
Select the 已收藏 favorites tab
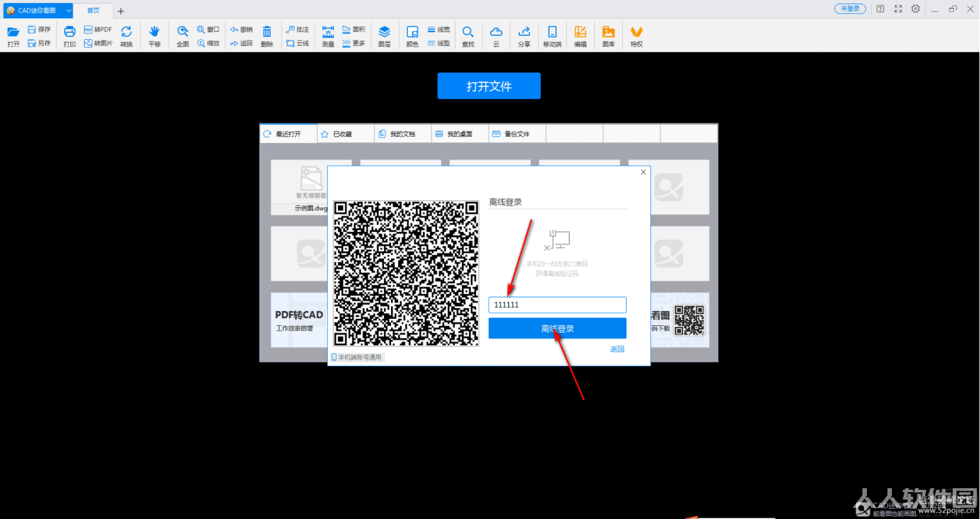[x=346, y=134]
